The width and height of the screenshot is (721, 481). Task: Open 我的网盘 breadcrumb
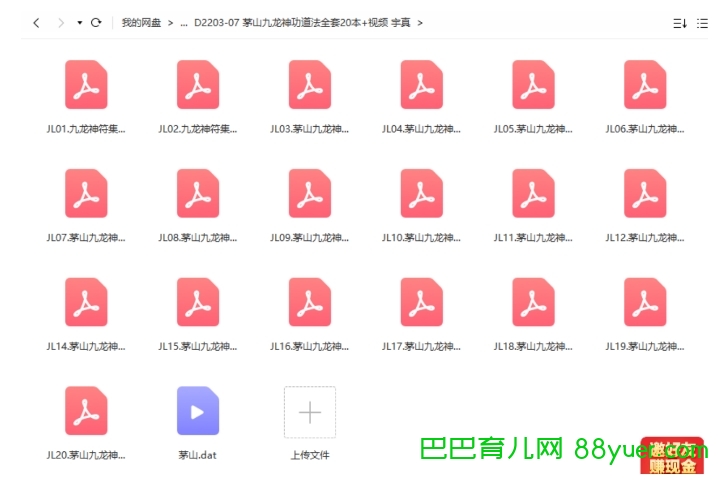point(141,23)
